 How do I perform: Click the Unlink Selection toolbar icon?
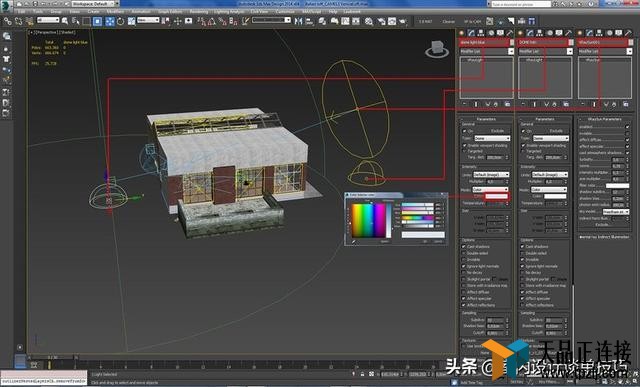pyautogui.click(x=18, y=21)
